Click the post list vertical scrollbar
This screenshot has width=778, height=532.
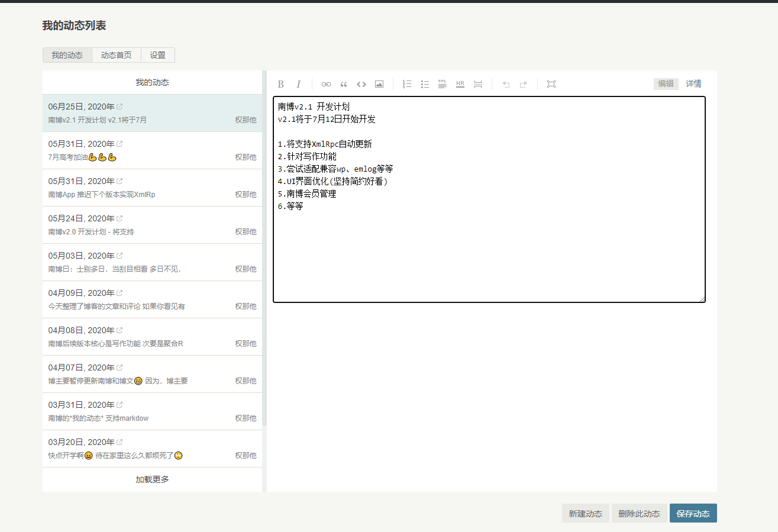264,248
